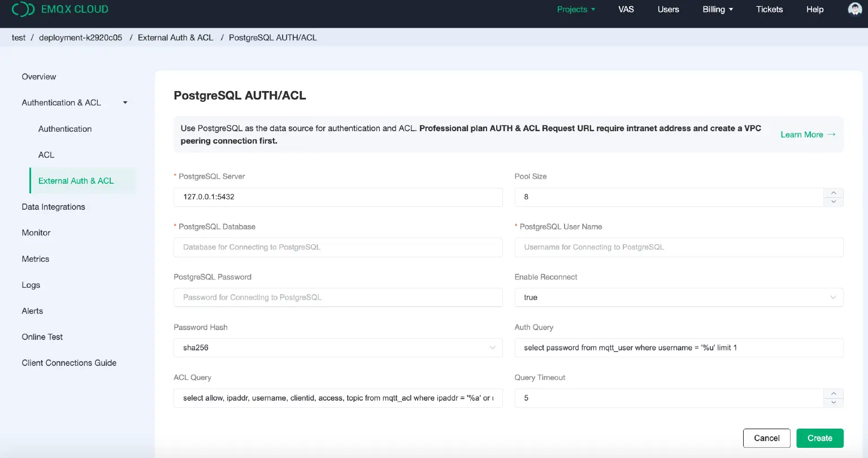Collapse the Authentication & ACL section
The height and width of the screenshot is (458, 868).
[x=125, y=102]
